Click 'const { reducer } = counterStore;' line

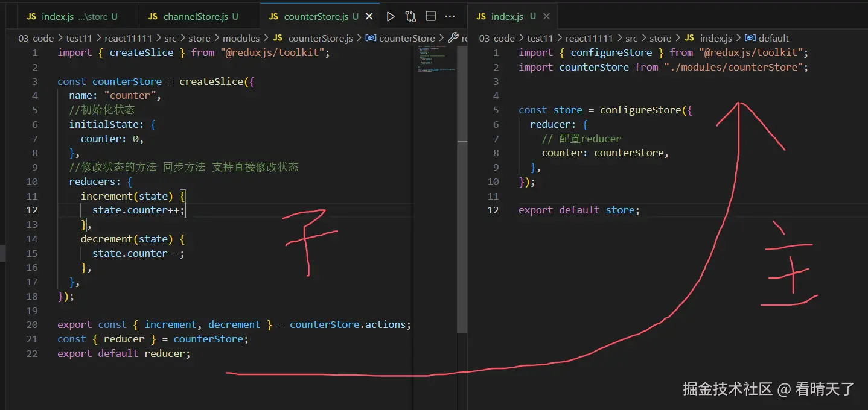tap(153, 339)
